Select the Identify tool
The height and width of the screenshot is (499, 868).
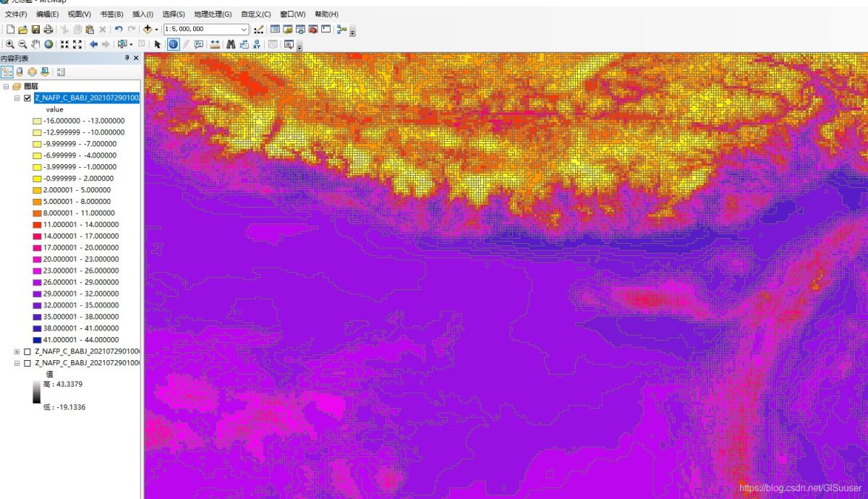pyautogui.click(x=174, y=43)
